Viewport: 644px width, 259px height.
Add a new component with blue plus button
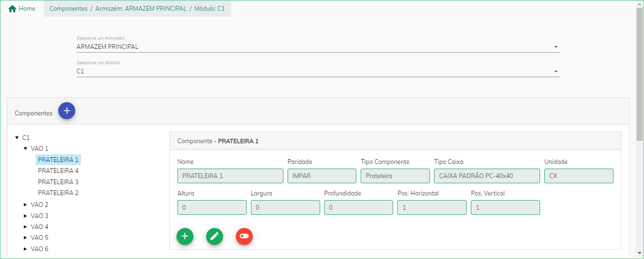67,111
